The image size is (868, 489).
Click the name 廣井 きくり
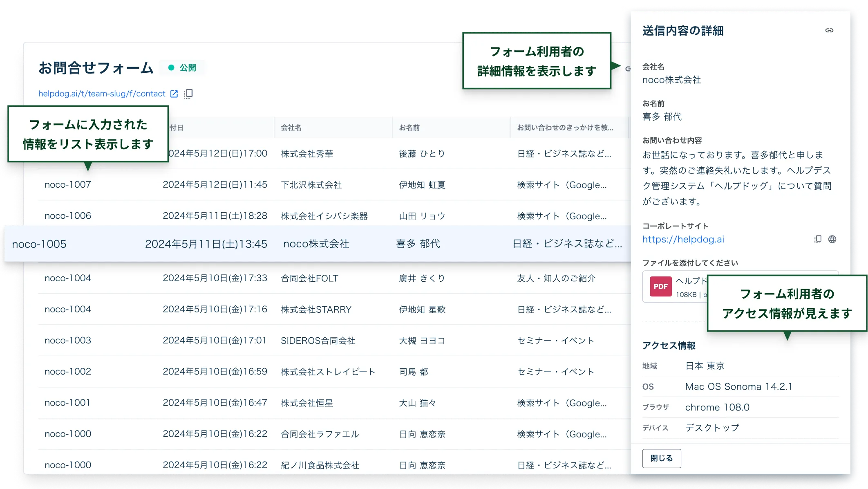pyautogui.click(x=422, y=278)
